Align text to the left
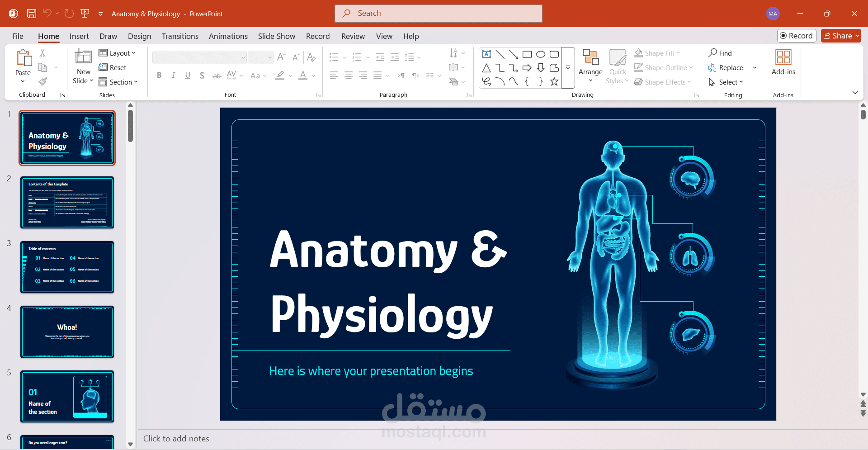Viewport: 868px width, 450px height. [x=334, y=76]
